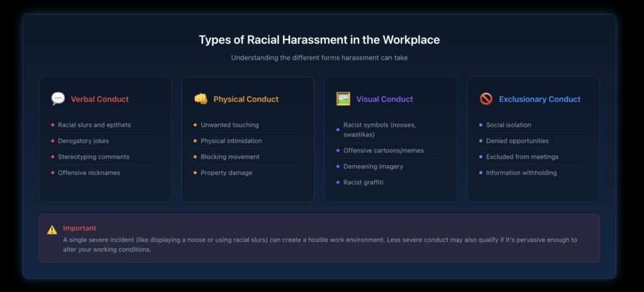Click 'Racial slurs and epithets' item
The height and width of the screenshot is (292, 644).
[105, 125]
